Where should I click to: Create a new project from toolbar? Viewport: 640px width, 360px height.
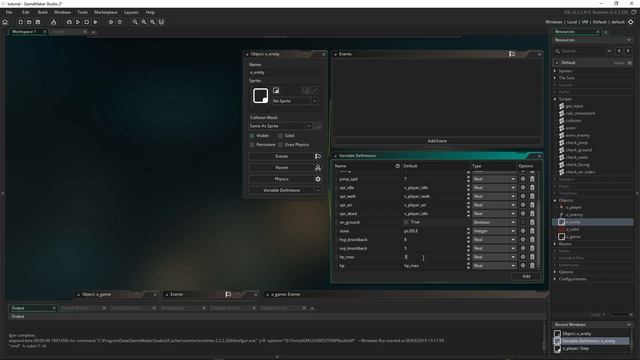coord(20,22)
